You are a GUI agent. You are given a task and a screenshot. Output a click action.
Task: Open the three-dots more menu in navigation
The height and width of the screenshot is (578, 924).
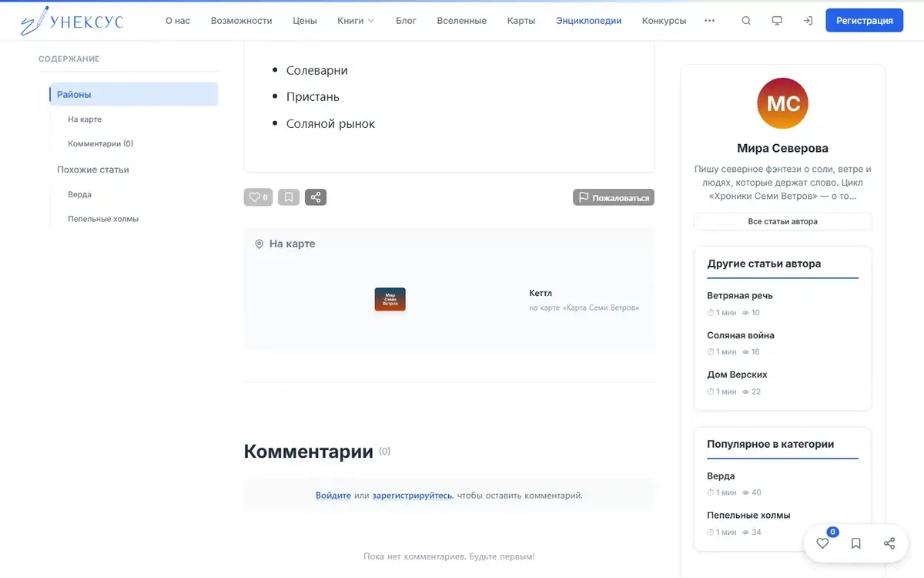pyautogui.click(x=710, y=21)
